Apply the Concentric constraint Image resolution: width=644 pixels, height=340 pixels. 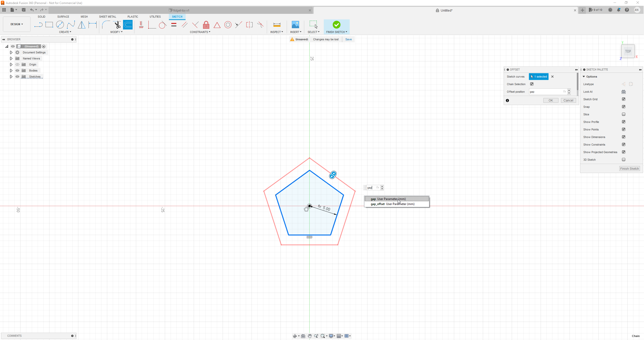pyautogui.click(x=228, y=25)
